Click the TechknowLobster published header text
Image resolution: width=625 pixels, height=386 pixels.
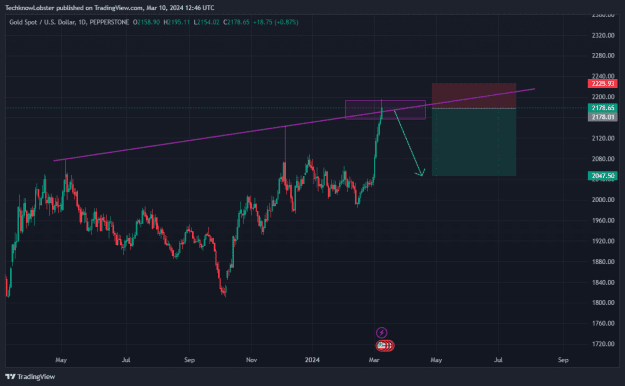coord(110,8)
